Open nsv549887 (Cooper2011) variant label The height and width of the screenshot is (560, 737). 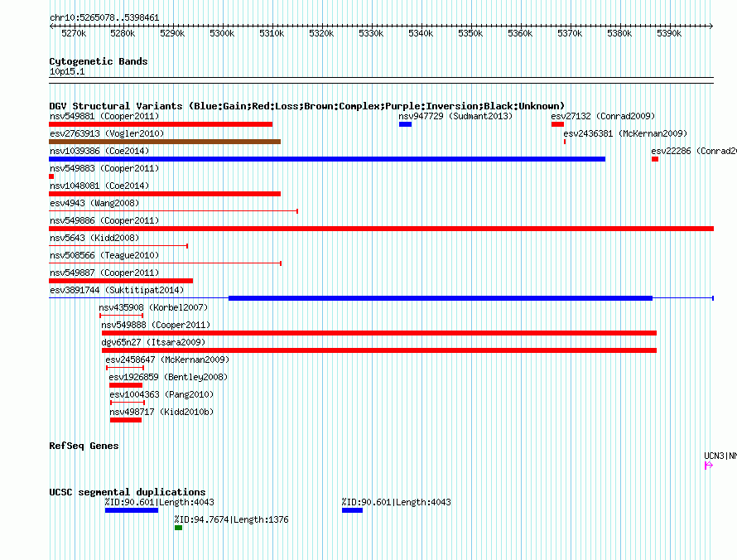pos(104,273)
